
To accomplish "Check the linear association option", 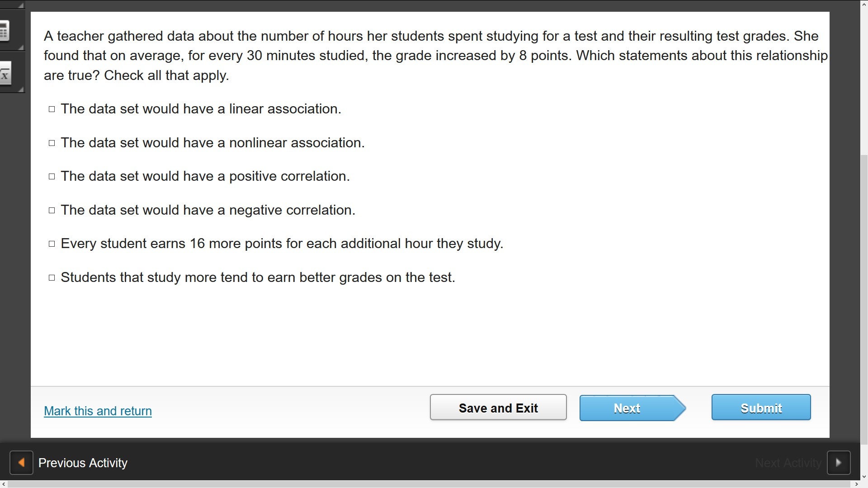I will pyautogui.click(x=52, y=109).
